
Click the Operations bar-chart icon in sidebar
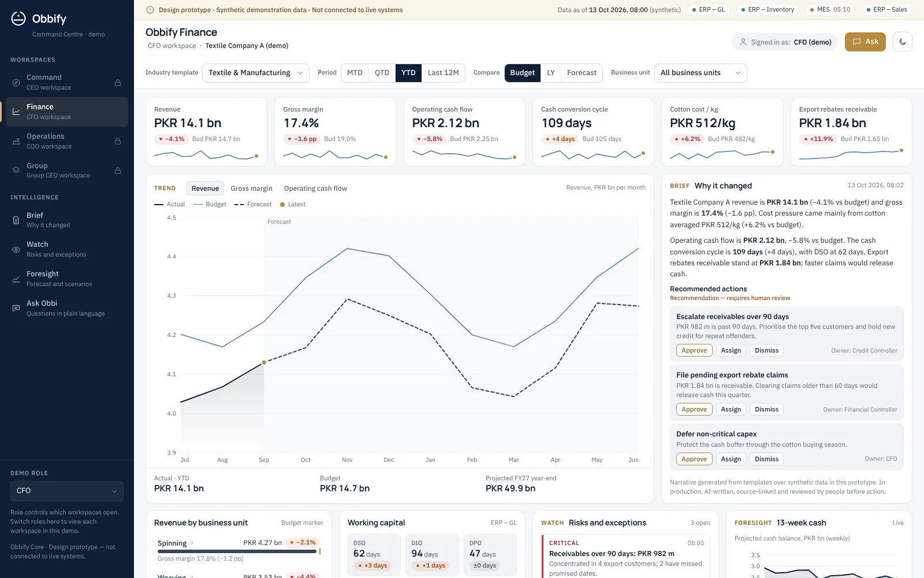coord(16,141)
